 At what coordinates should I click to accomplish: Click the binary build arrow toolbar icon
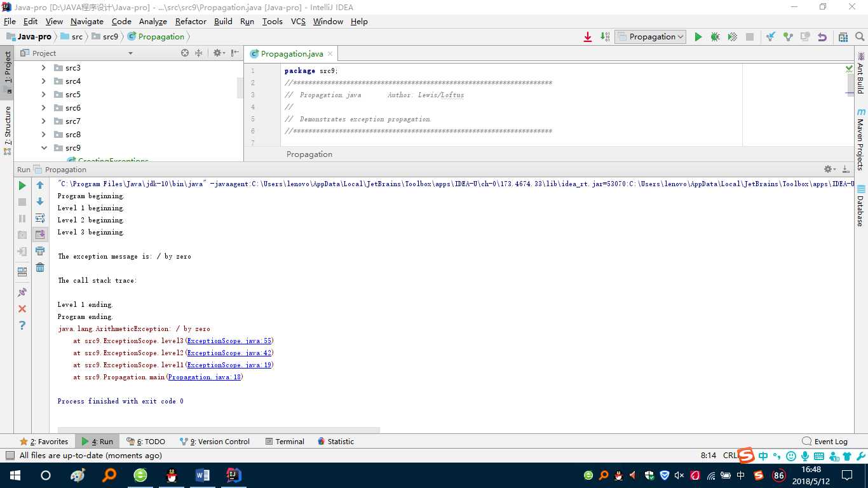coord(605,37)
